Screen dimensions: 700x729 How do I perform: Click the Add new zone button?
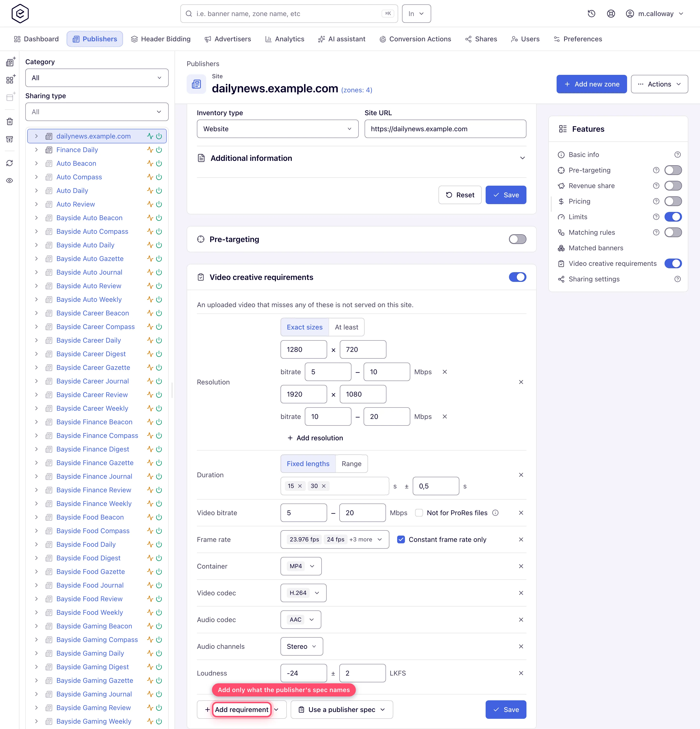pos(591,84)
